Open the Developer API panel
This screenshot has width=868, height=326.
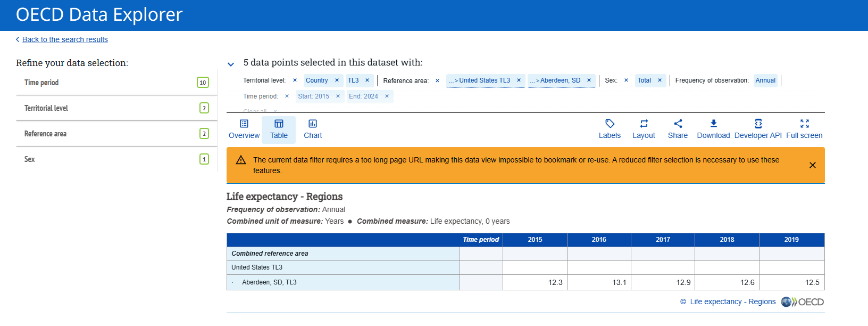pyautogui.click(x=758, y=129)
